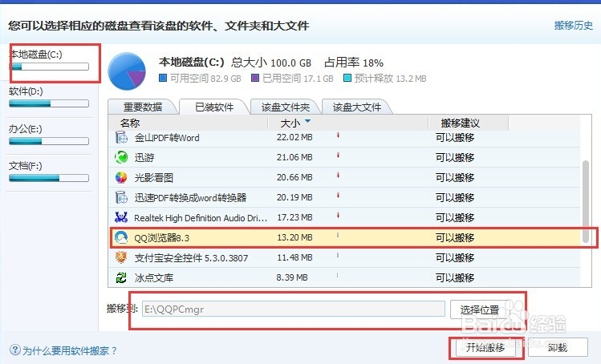Click the 搬移建议 column header
This screenshot has height=364, width=601.
[x=460, y=123]
